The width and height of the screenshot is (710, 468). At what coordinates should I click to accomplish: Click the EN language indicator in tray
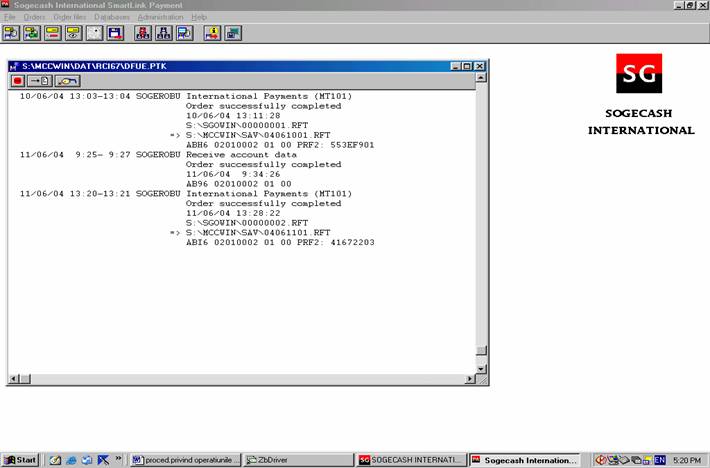tap(660, 460)
